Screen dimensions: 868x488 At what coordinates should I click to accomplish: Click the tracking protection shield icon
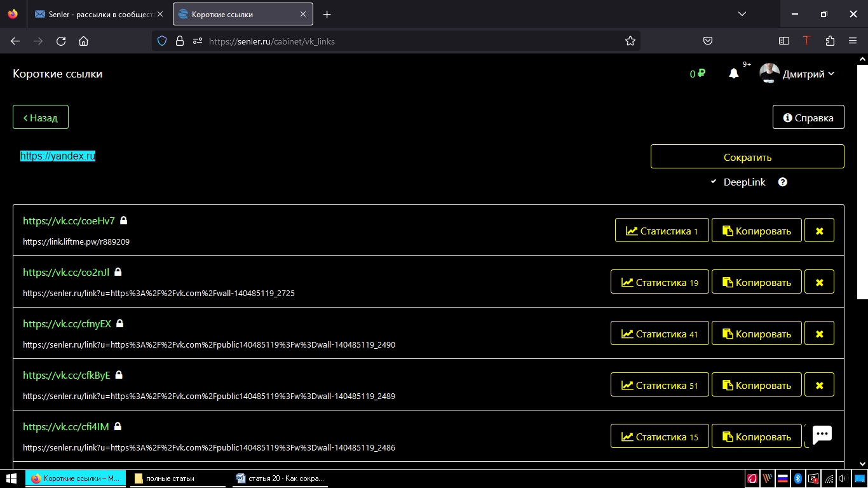[x=162, y=41]
